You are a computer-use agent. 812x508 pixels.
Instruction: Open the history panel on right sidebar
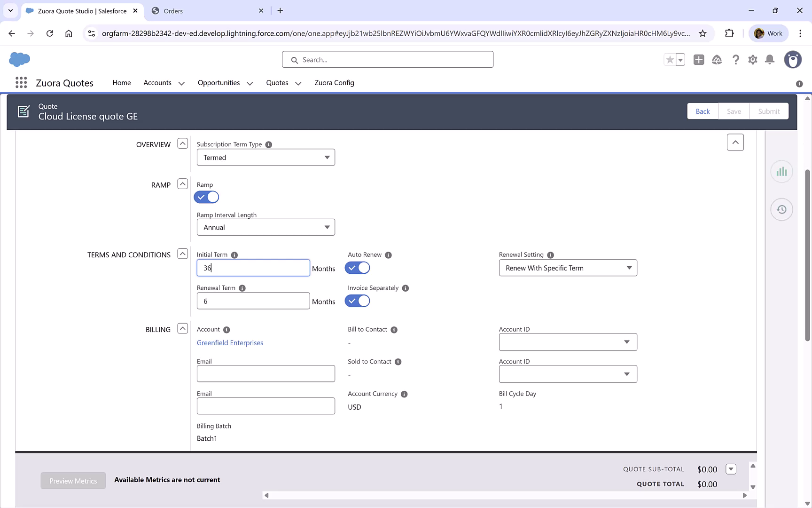point(781,209)
